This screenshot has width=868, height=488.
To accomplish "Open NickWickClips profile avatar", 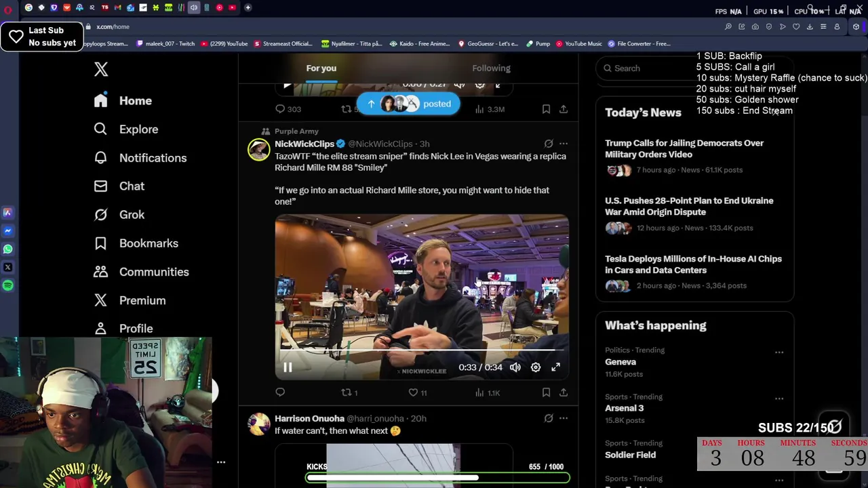I will point(258,150).
